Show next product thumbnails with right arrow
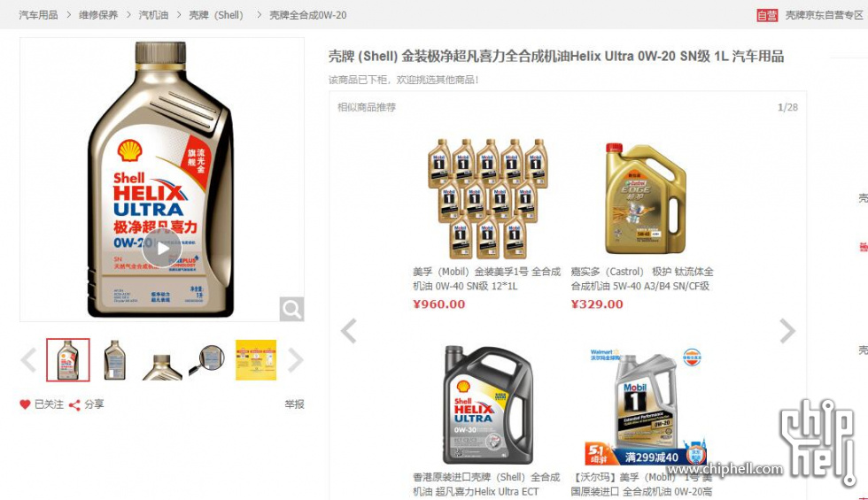 coord(296,360)
